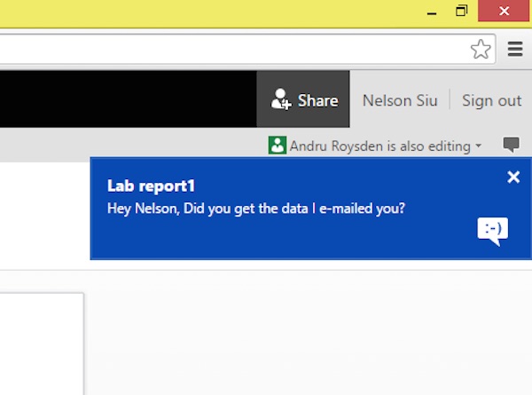Open the comments speech bubble icon
The image size is (532, 395).
click(x=511, y=145)
